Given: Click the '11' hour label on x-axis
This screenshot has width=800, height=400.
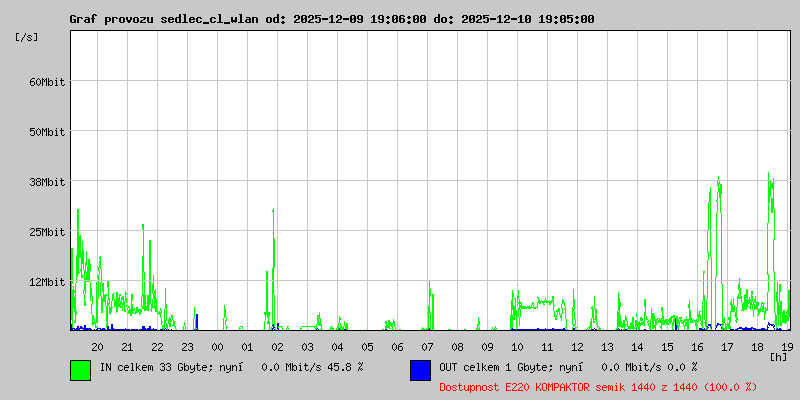Looking at the screenshot, I should pyautogui.click(x=547, y=347).
